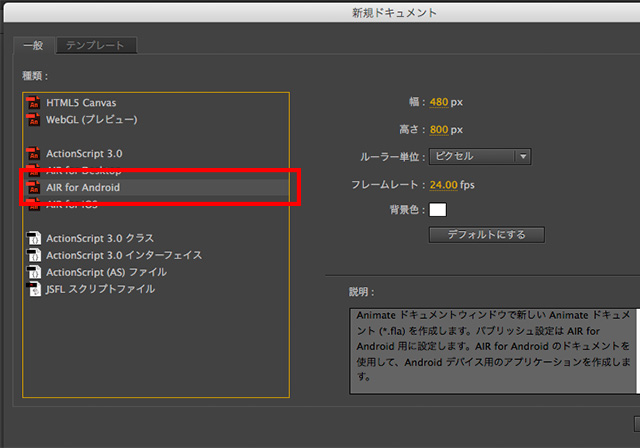Click the ActionScript 3.0 インターフェイス file icon
640x448 pixels.
point(34,255)
